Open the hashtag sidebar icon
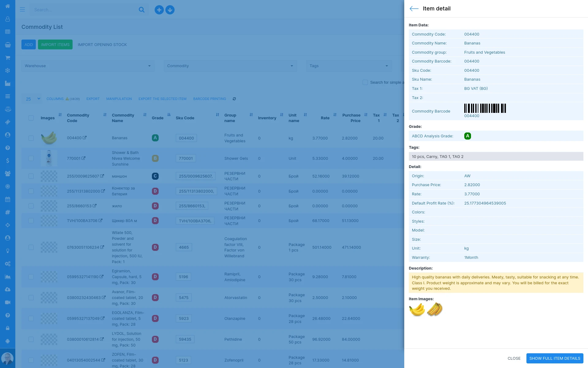Viewport: 588px width, 368px height. tap(8, 212)
